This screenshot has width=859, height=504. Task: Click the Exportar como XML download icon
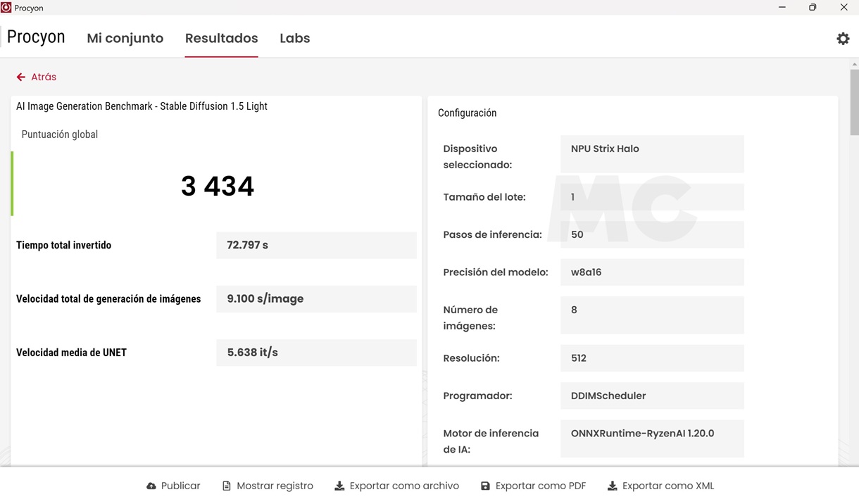612,486
